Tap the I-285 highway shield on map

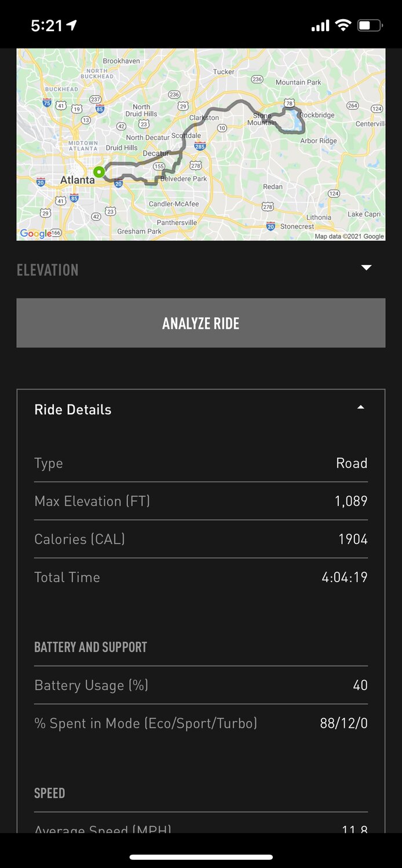(x=200, y=146)
